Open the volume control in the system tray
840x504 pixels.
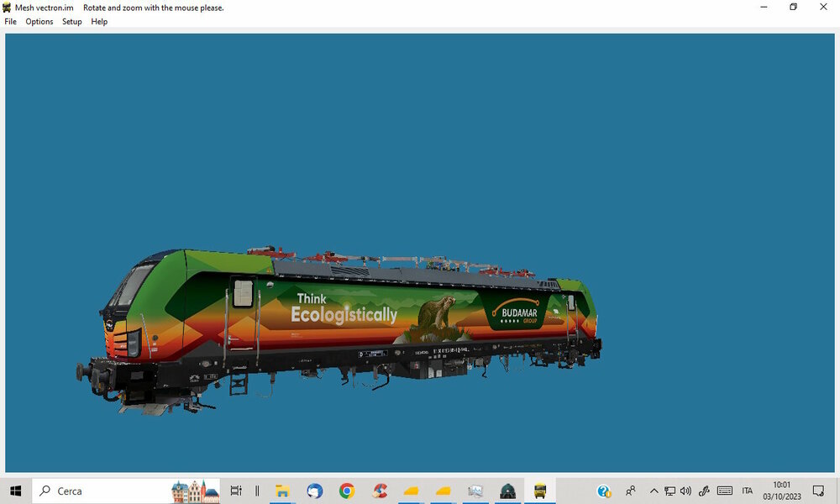pyautogui.click(x=685, y=491)
